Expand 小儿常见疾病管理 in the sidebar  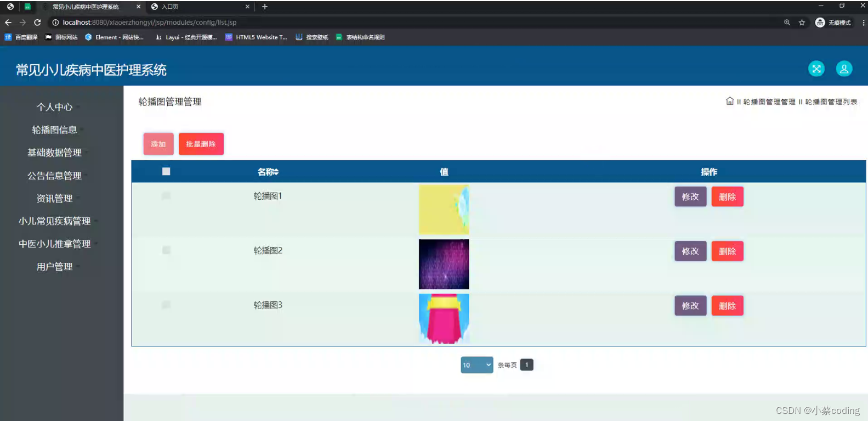tap(55, 221)
